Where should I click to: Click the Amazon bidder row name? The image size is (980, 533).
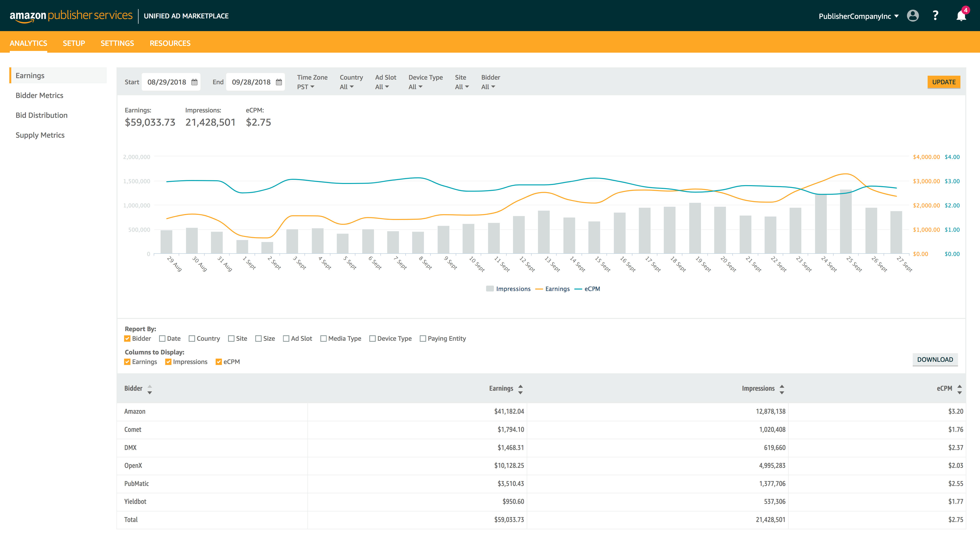click(135, 412)
